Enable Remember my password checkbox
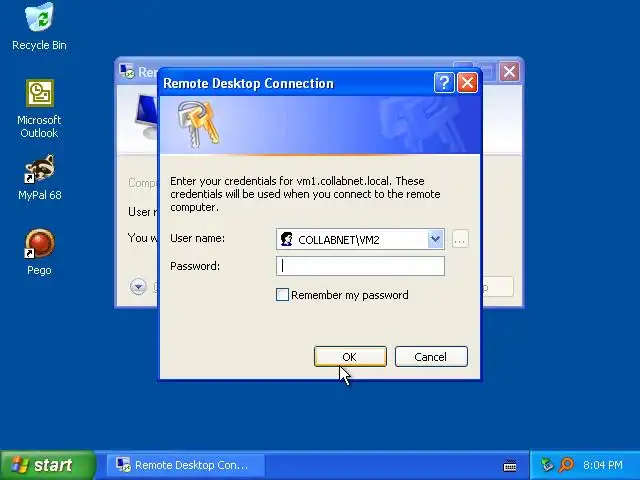This screenshot has width=640, height=480. click(x=282, y=295)
